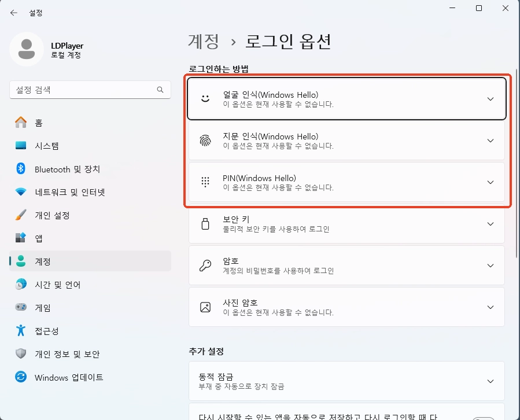Open the 게임 section
The image size is (520, 420).
(x=90, y=307)
